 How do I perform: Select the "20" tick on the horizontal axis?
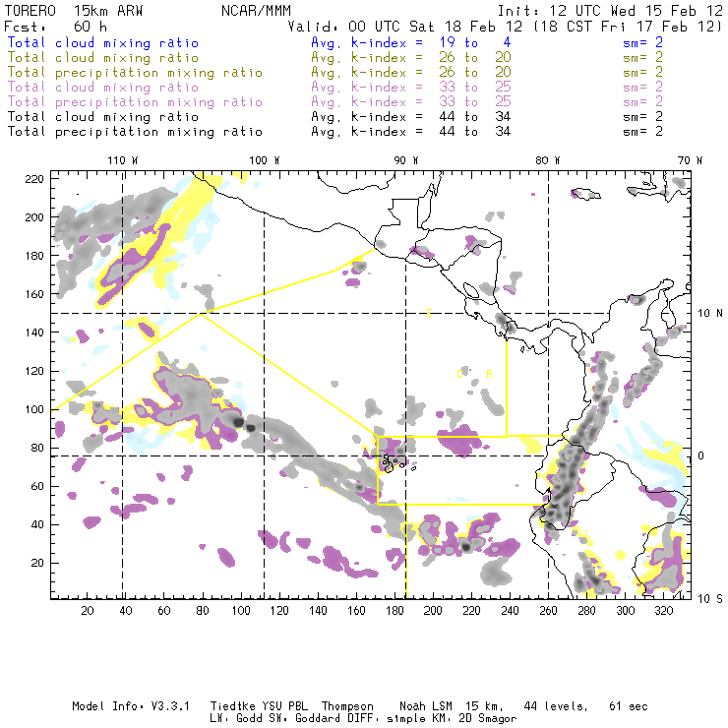pyautogui.click(x=88, y=611)
